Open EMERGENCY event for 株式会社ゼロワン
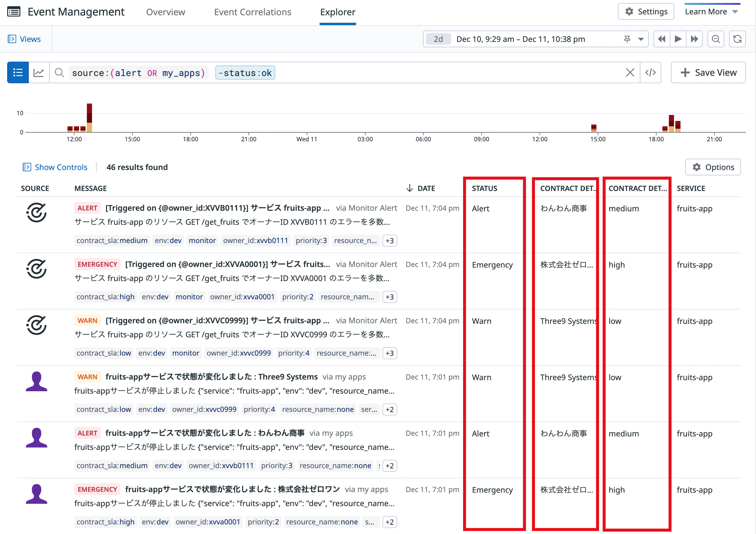 232,489
